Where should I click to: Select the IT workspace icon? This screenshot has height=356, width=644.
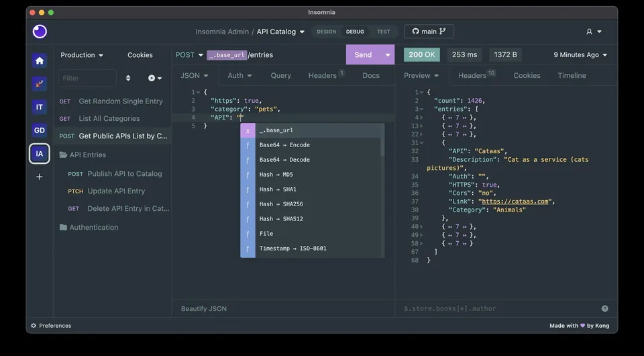[40, 107]
